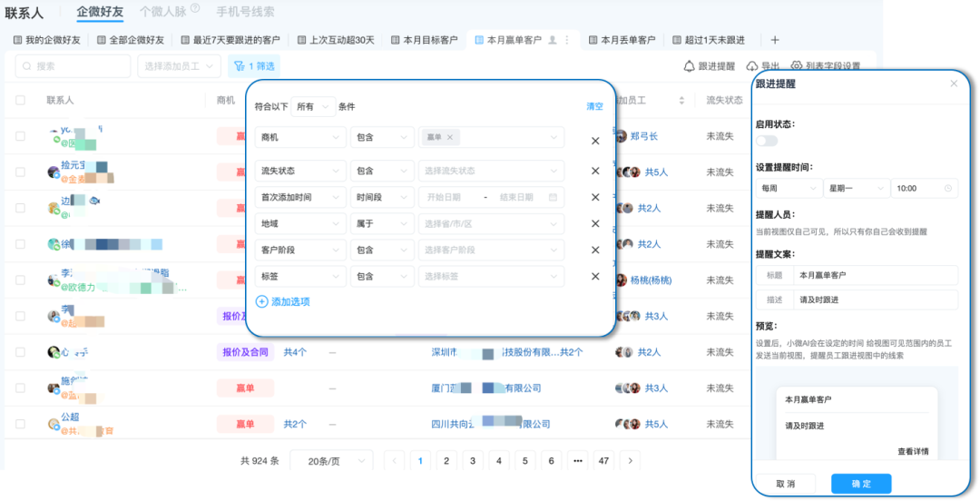
Task: Open the 选择省/市/区 dropdown
Action: (491, 223)
